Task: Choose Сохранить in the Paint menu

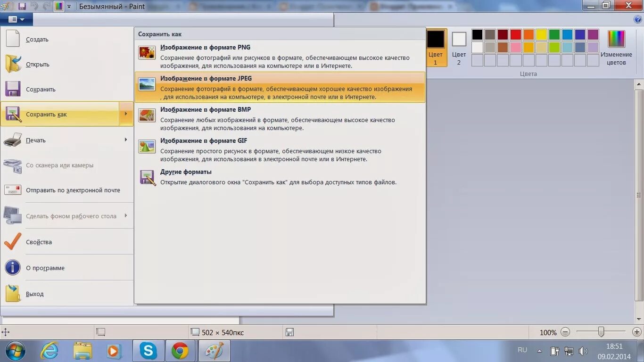Action: point(67,90)
